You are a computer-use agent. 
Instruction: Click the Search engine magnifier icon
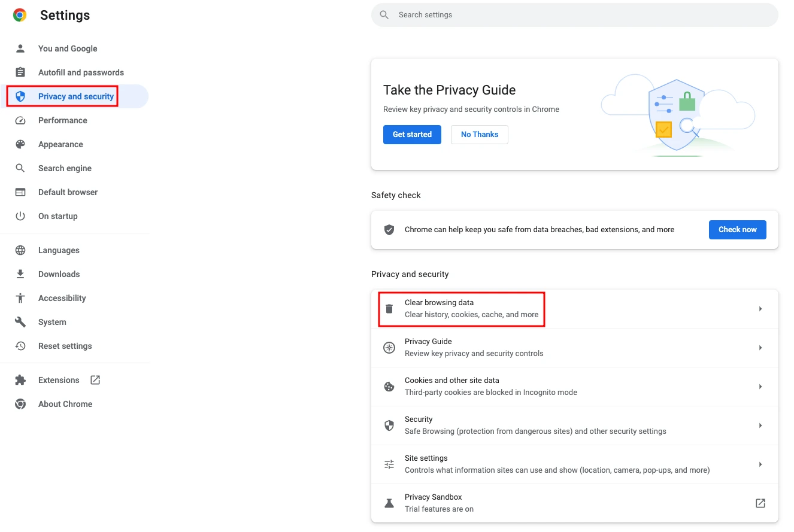coord(20,168)
